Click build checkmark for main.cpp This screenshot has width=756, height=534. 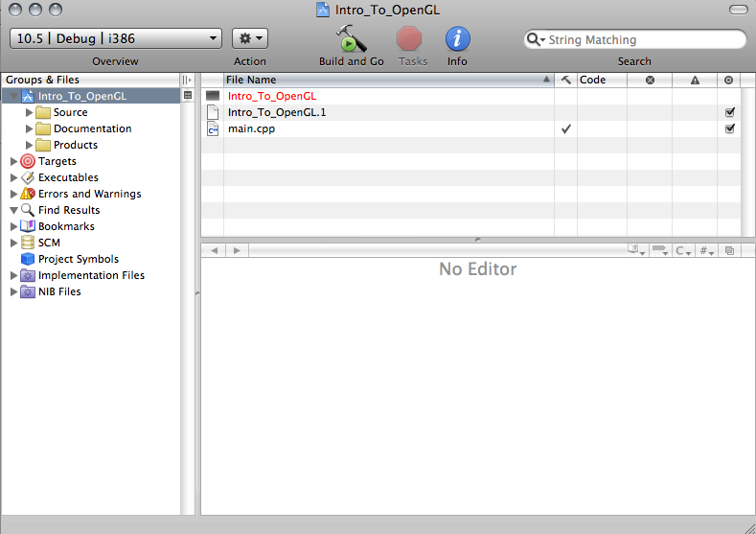[565, 128]
